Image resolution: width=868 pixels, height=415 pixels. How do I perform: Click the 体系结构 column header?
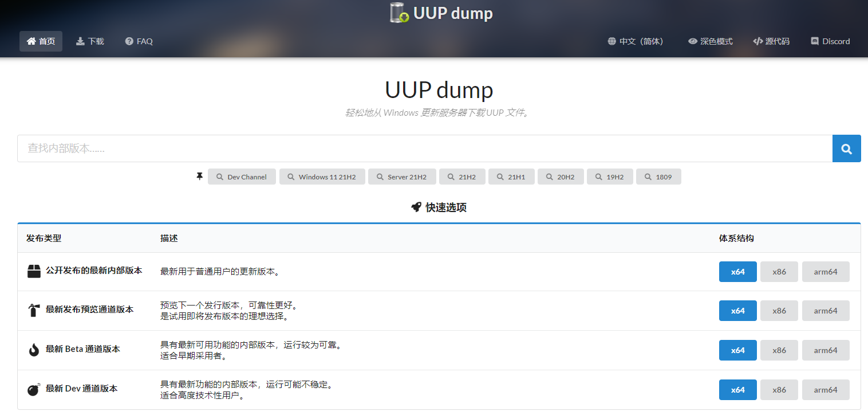point(736,238)
